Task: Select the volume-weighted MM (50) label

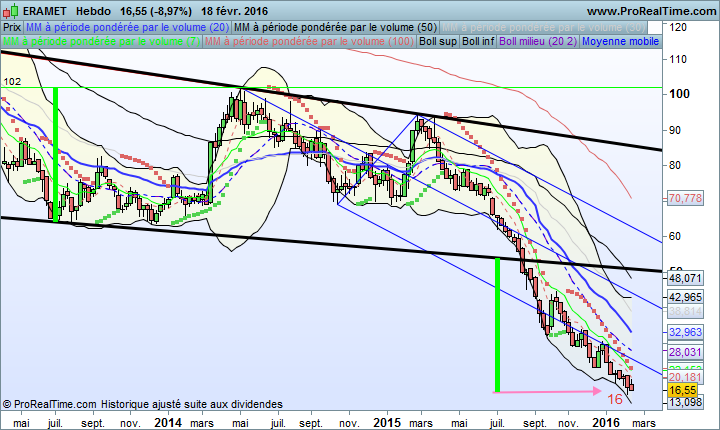Action: click(x=335, y=27)
